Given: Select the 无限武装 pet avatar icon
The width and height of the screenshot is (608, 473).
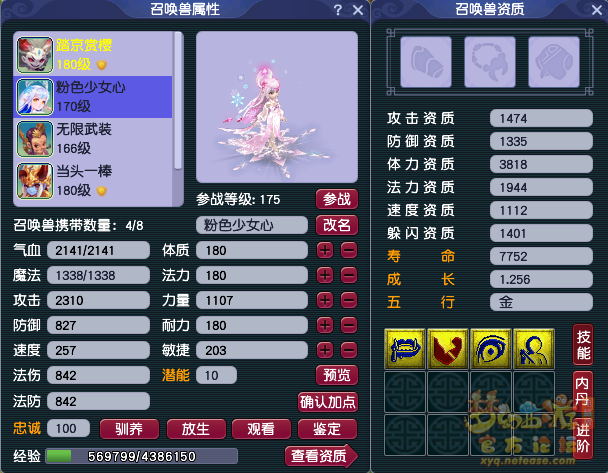Looking at the screenshot, I should [35, 139].
